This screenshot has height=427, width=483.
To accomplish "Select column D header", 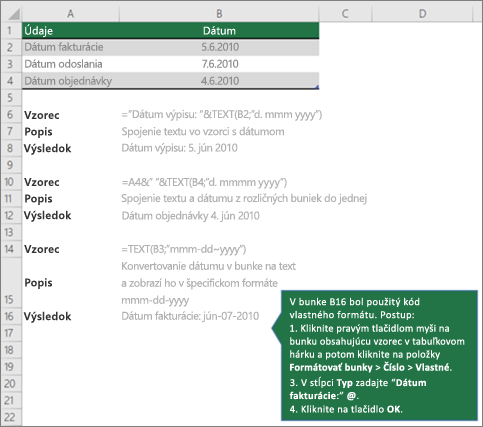I will coord(422,14).
